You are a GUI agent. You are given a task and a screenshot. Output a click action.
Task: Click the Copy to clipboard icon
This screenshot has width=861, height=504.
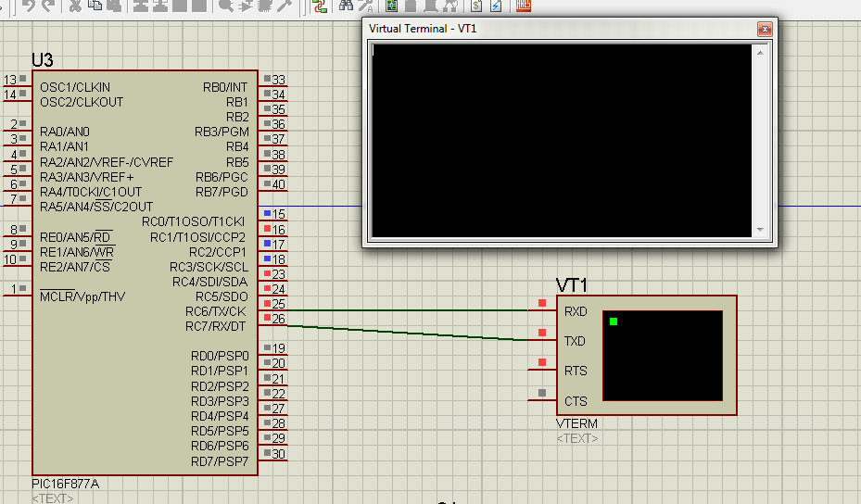tap(95, 5)
